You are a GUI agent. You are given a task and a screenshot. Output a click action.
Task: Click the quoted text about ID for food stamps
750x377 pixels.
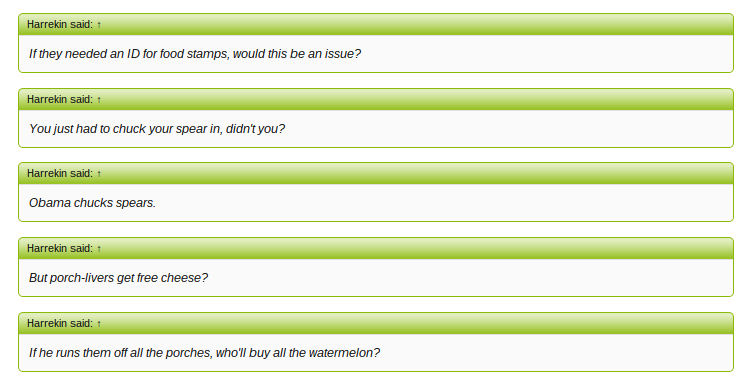195,54
